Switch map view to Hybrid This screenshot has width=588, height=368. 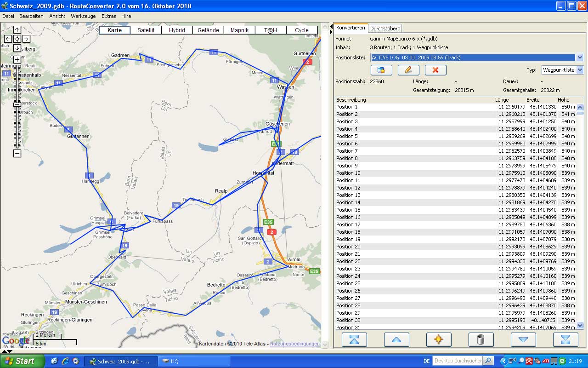tap(177, 30)
